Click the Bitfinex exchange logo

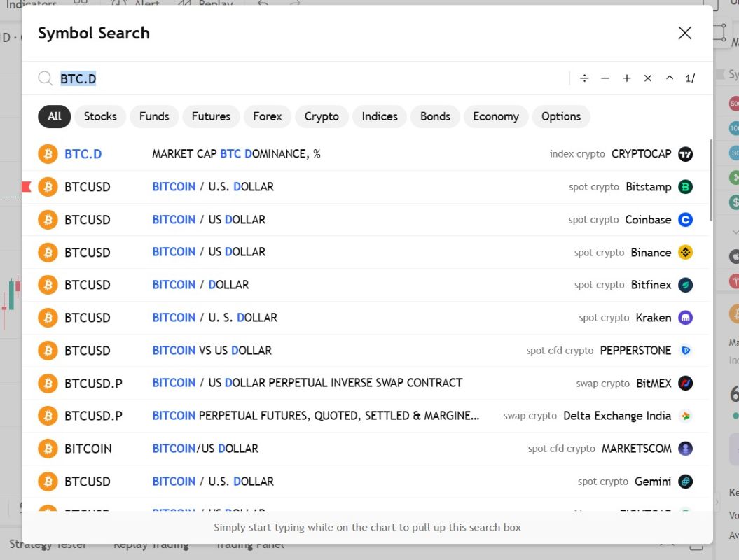pos(685,285)
